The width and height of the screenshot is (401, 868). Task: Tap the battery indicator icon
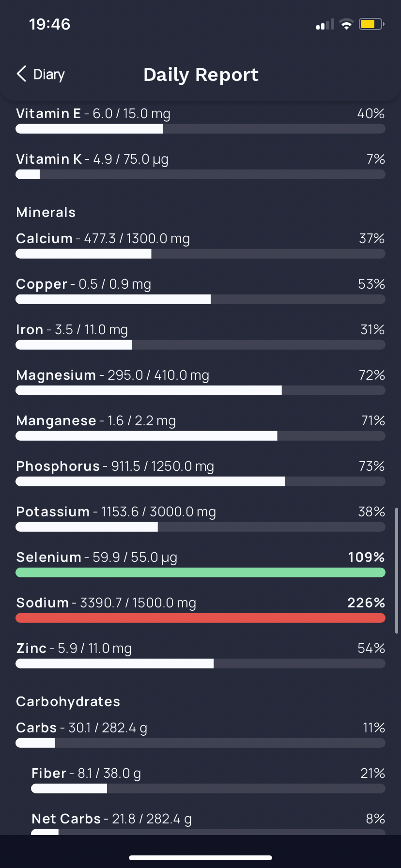click(x=371, y=24)
